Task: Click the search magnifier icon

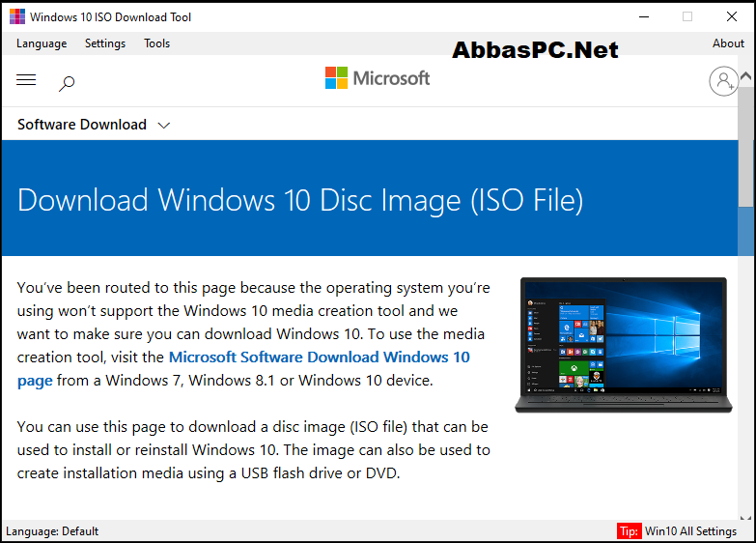Action: pyautogui.click(x=67, y=83)
